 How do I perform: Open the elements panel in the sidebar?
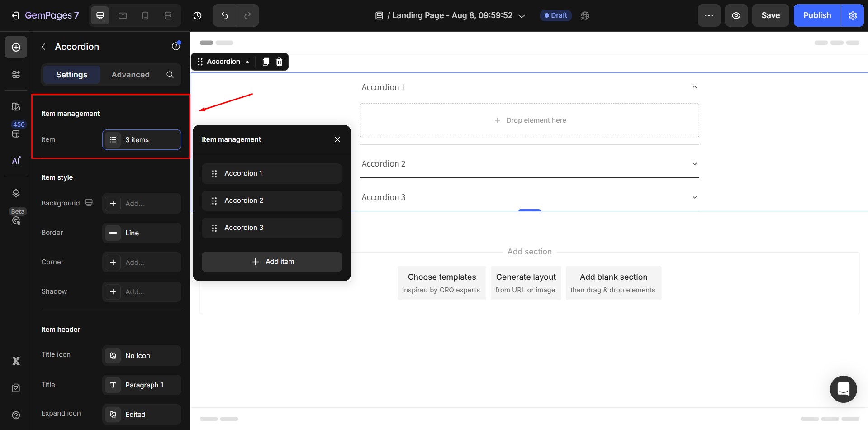coord(16,74)
